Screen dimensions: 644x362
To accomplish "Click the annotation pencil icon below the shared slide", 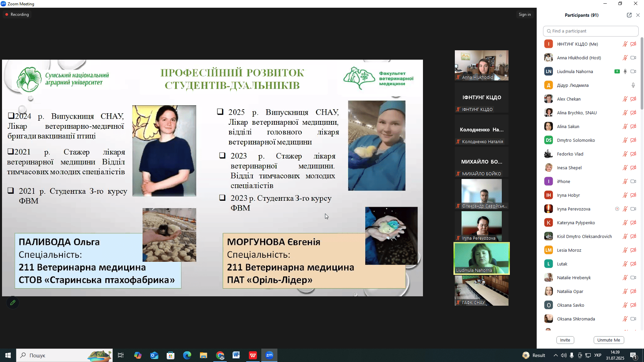I will (x=13, y=303).
